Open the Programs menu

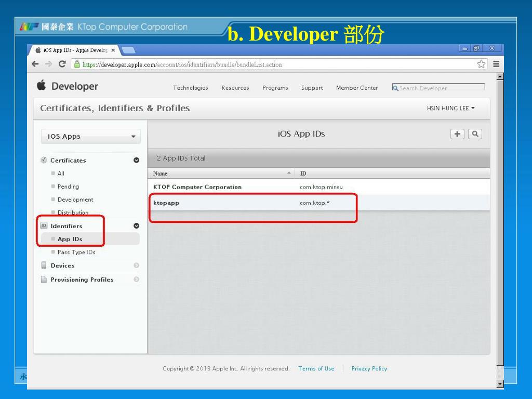(275, 88)
